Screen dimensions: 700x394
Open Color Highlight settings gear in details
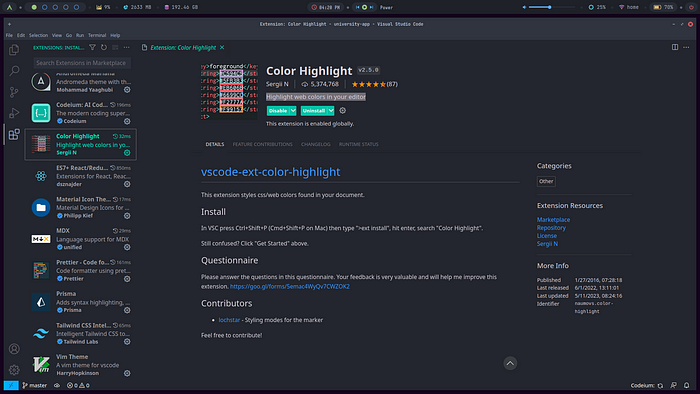tap(342, 110)
